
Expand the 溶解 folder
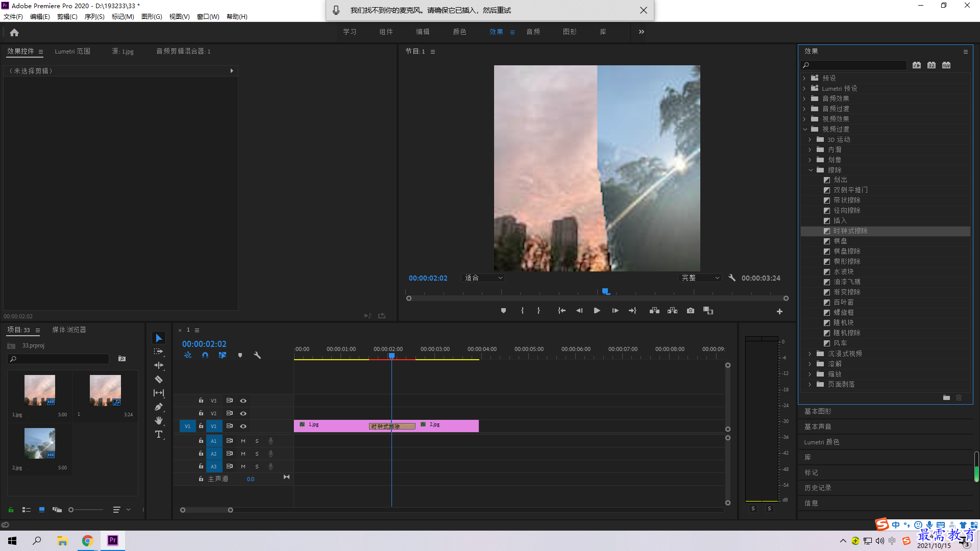click(811, 364)
